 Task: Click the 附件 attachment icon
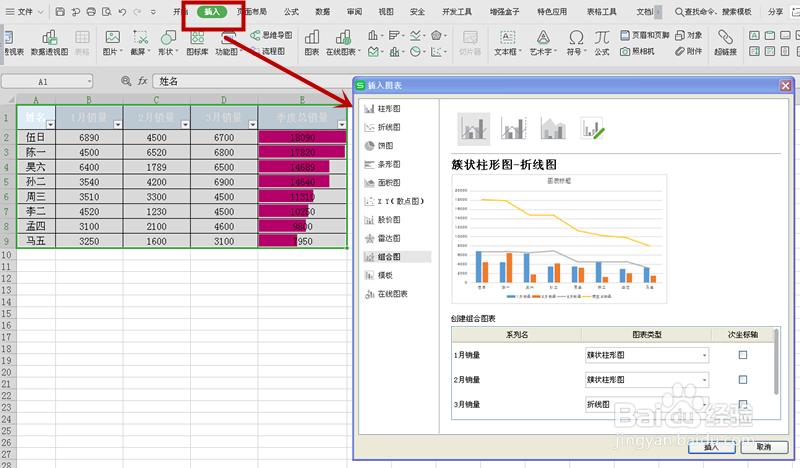click(x=689, y=51)
